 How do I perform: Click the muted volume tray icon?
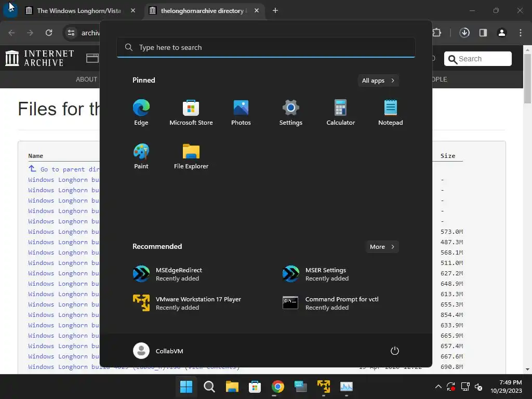pyautogui.click(x=478, y=387)
